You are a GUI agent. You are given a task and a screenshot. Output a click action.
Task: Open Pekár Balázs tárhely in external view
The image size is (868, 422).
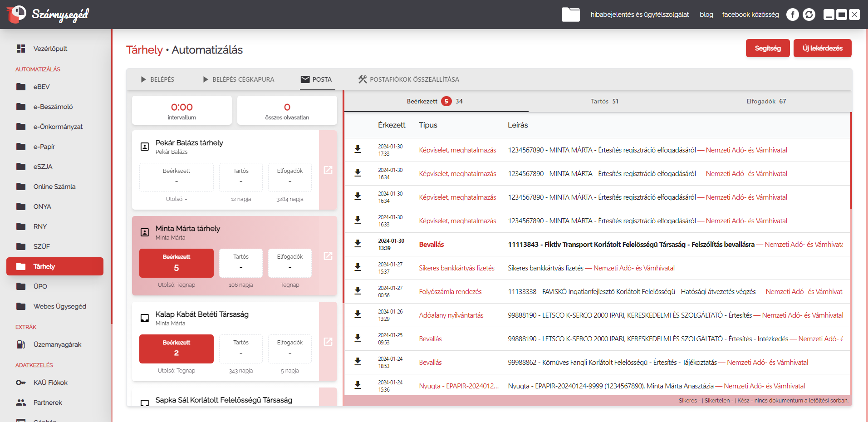[x=328, y=170]
